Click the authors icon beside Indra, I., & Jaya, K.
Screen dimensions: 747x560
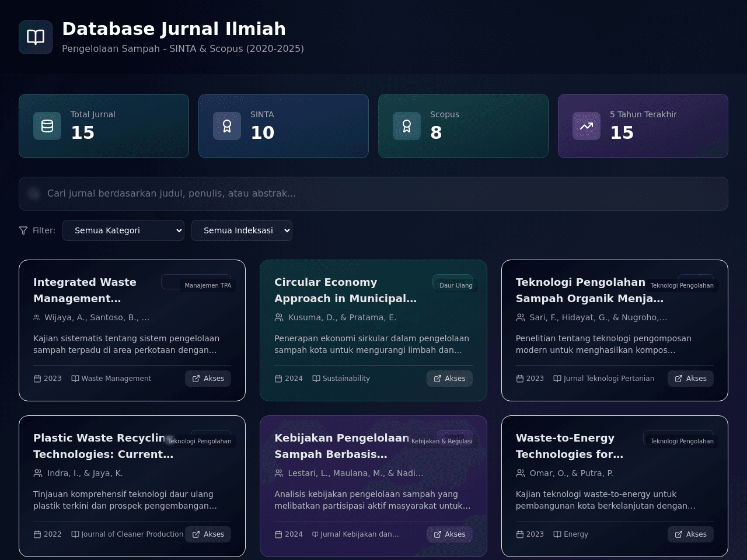[x=38, y=473]
